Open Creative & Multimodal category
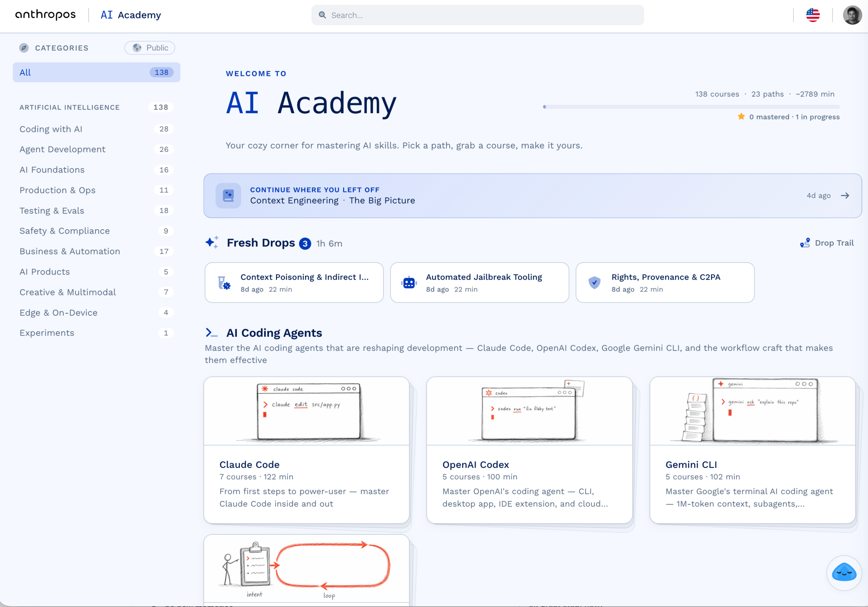This screenshot has width=868, height=607. click(x=96, y=292)
